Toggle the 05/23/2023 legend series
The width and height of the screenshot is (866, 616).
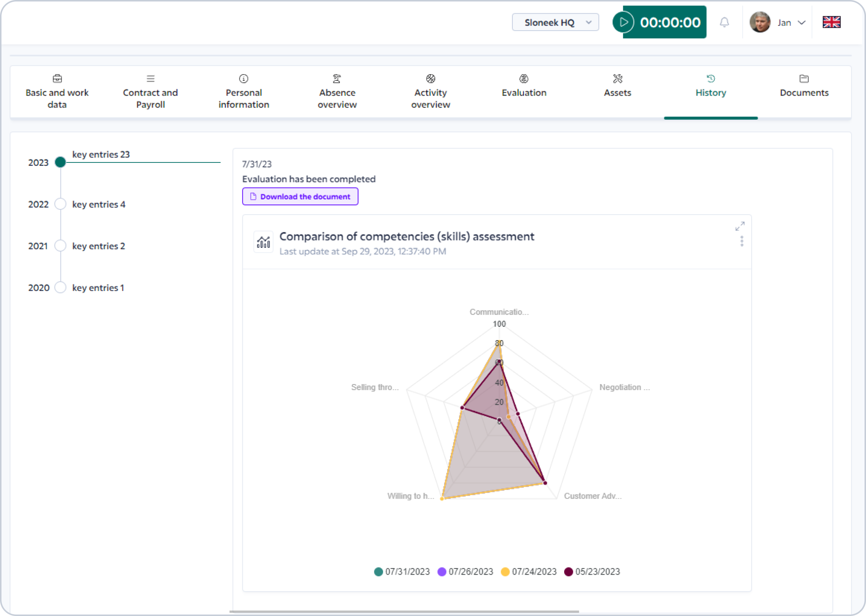pyautogui.click(x=592, y=572)
